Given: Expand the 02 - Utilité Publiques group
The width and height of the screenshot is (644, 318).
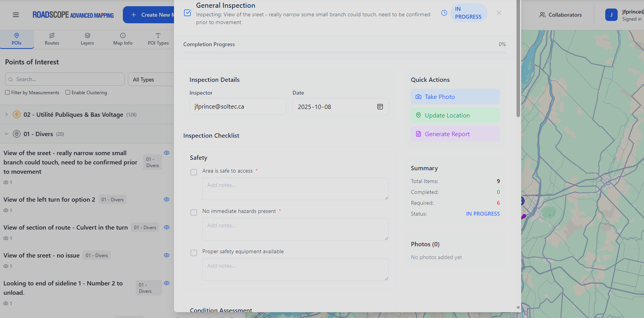Looking at the screenshot, I should (7, 114).
